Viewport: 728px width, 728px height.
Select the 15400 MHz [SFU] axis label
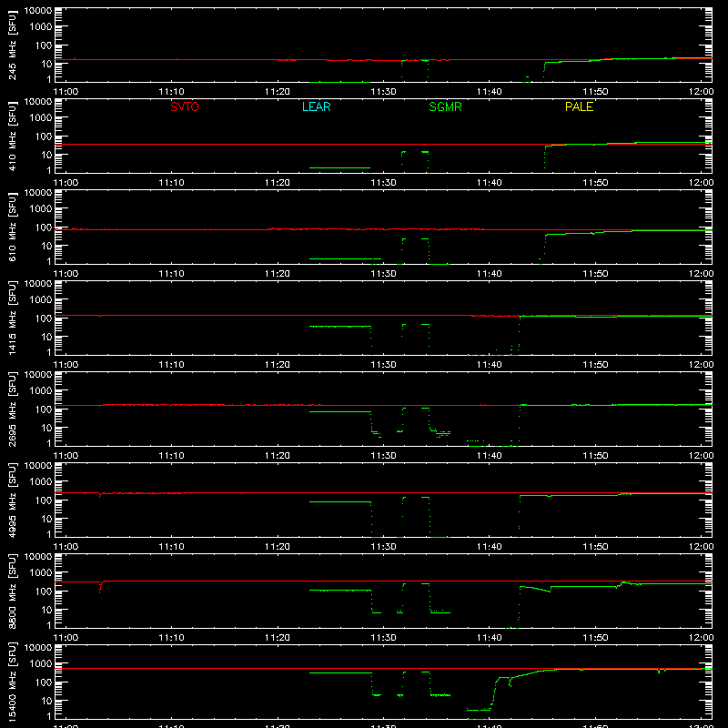pyautogui.click(x=13, y=682)
